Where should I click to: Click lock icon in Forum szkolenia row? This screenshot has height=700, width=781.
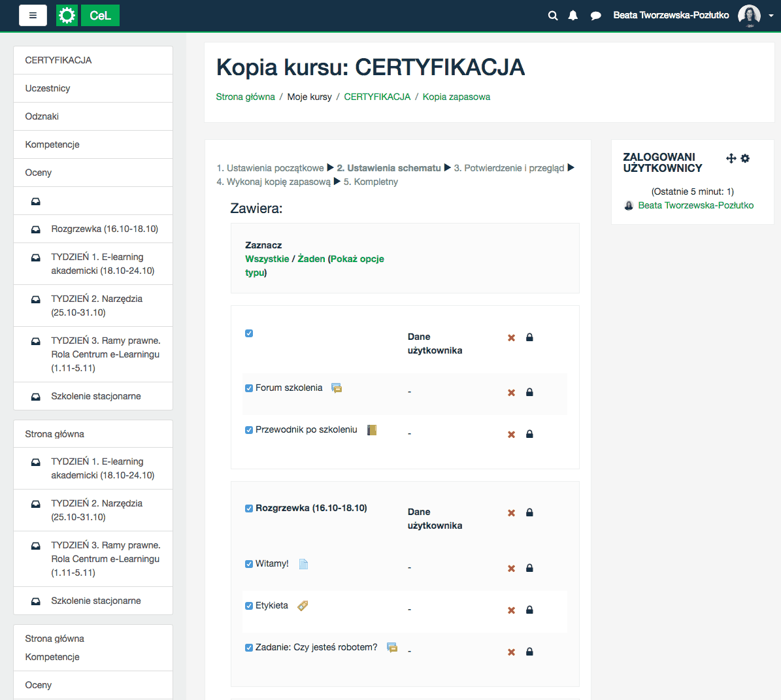(529, 392)
